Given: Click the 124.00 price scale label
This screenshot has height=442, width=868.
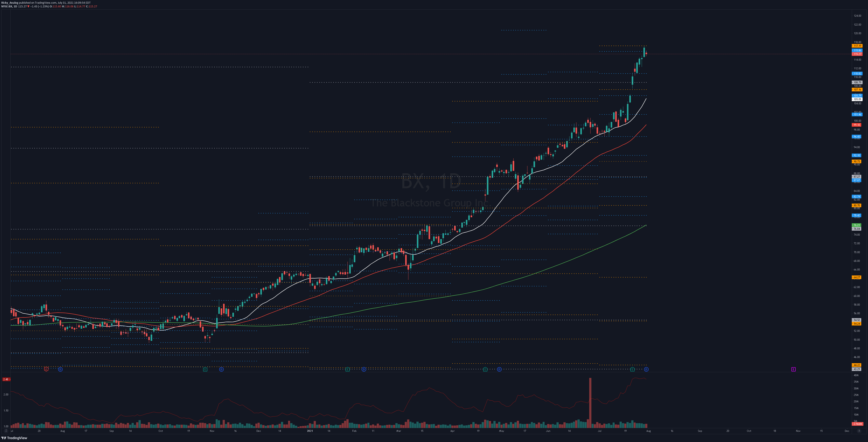Looking at the screenshot, I should (857, 16).
